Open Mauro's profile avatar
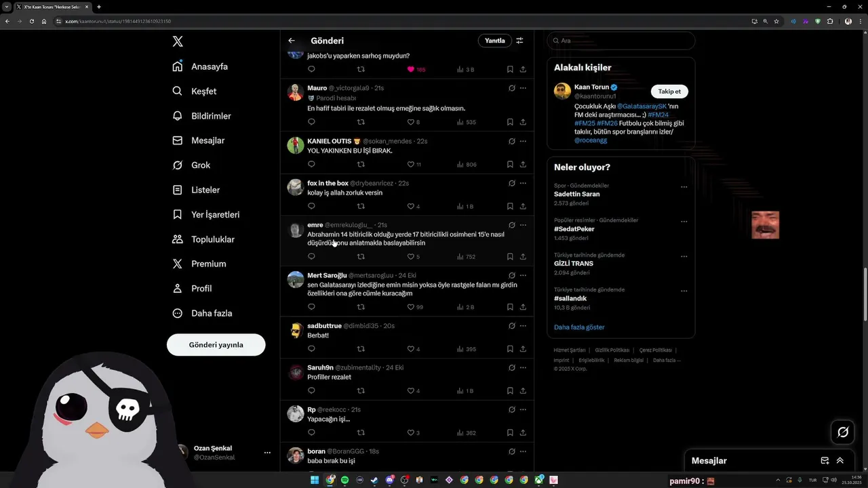 (295, 93)
